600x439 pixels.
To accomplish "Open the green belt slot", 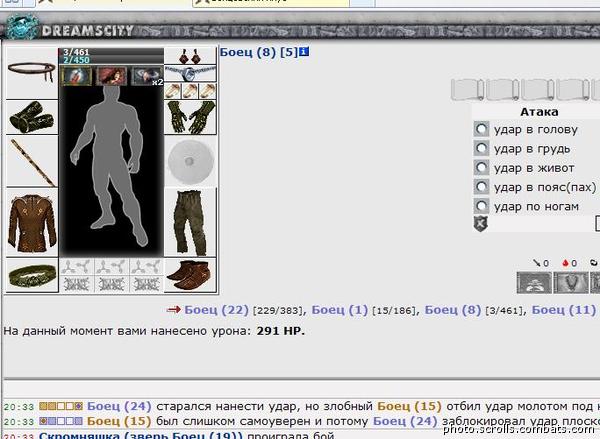I will tap(32, 275).
